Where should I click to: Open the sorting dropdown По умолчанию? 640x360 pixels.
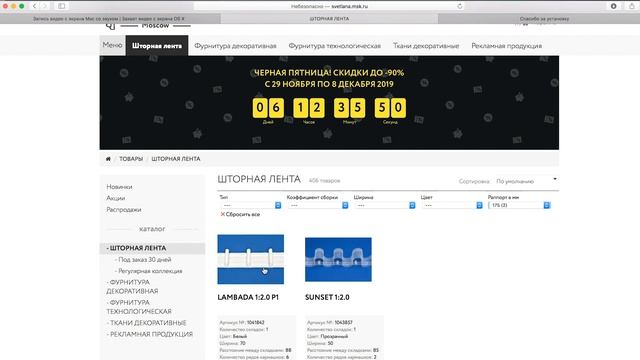(x=526, y=181)
